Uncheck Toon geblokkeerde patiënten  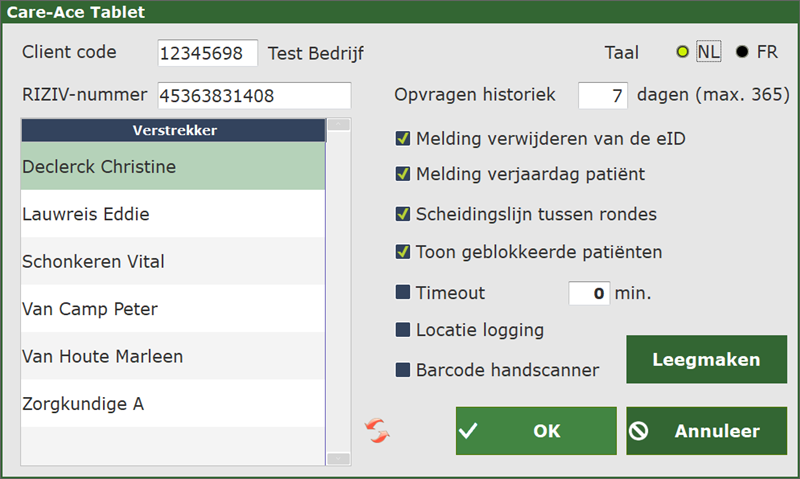pos(403,251)
